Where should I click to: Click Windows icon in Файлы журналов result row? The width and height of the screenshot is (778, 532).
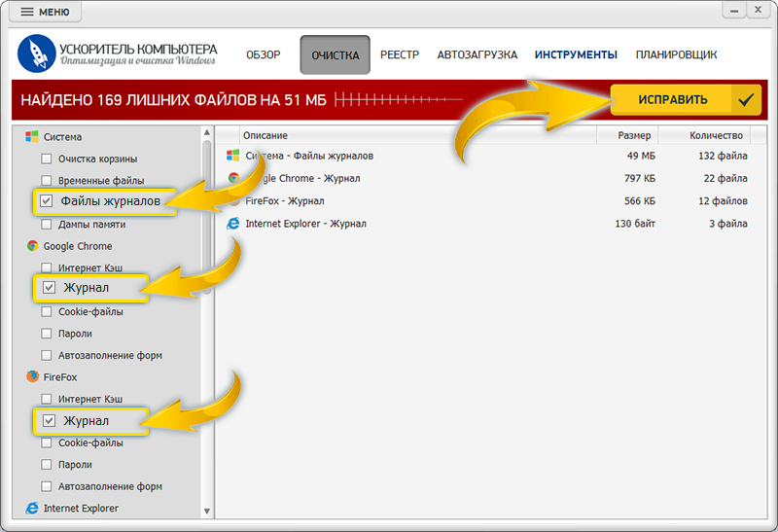(x=233, y=156)
